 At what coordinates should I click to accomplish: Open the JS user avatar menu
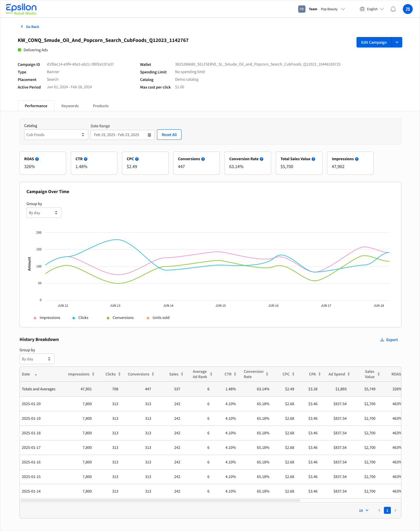(x=408, y=9)
